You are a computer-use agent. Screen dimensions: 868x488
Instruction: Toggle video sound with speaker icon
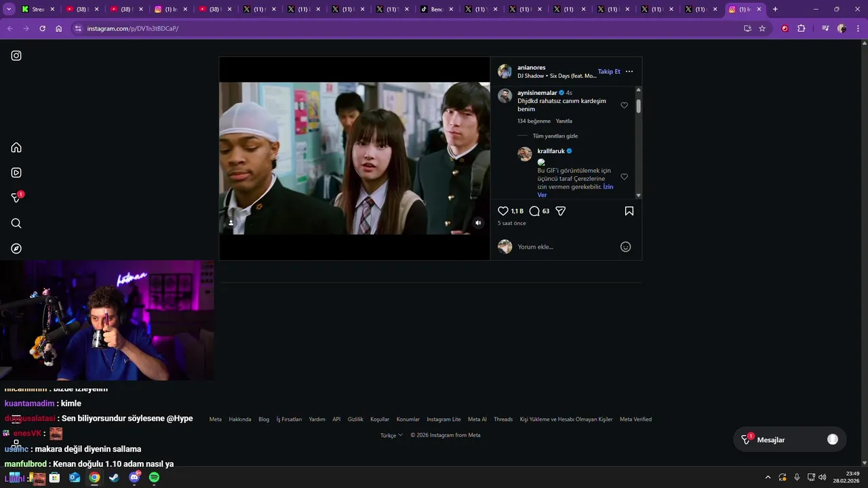[478, 223]
